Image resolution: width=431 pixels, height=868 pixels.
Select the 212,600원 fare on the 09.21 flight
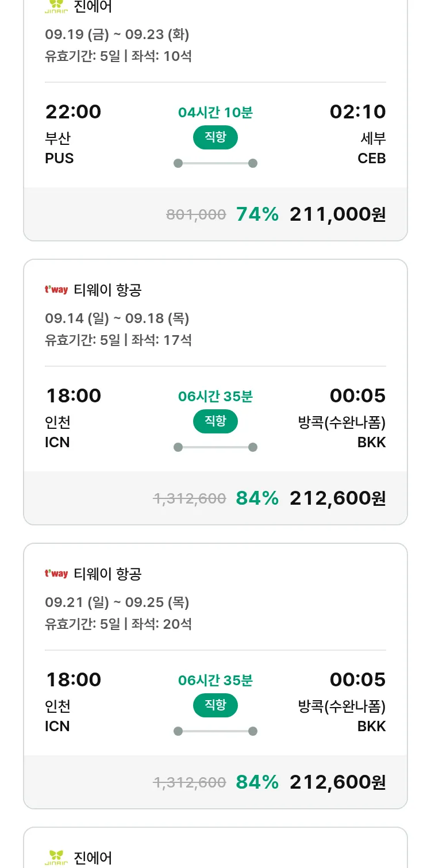(337, 782)
